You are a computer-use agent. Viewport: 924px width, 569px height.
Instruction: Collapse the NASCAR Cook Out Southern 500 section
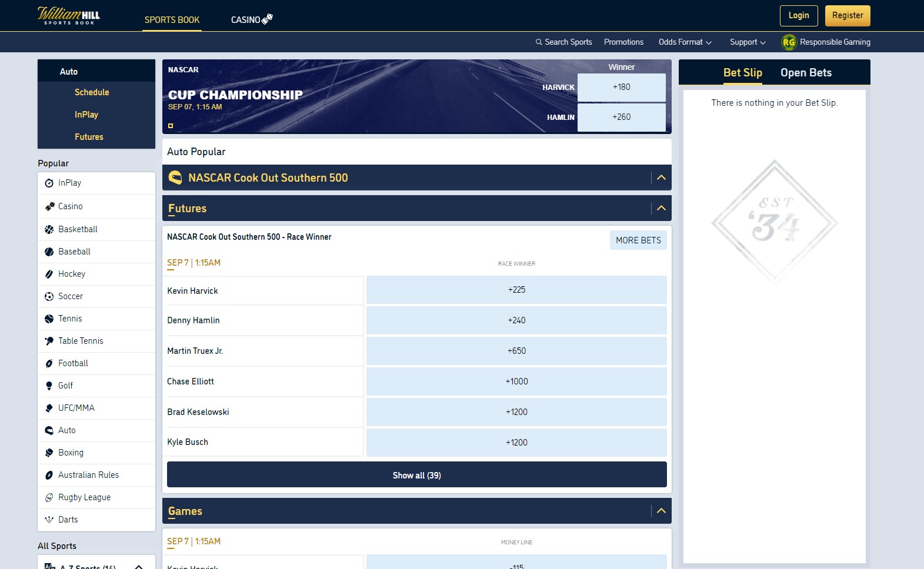pos(661,178)
